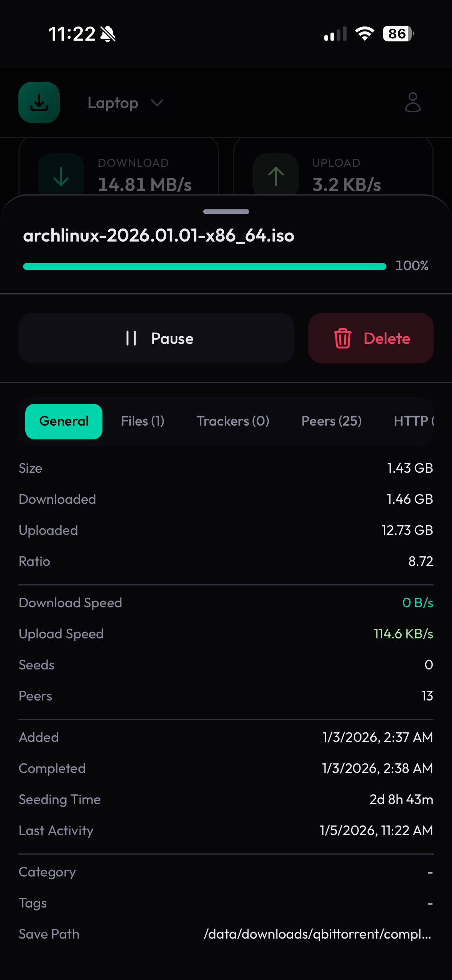Select the General tab

click(x=64, y=421)
